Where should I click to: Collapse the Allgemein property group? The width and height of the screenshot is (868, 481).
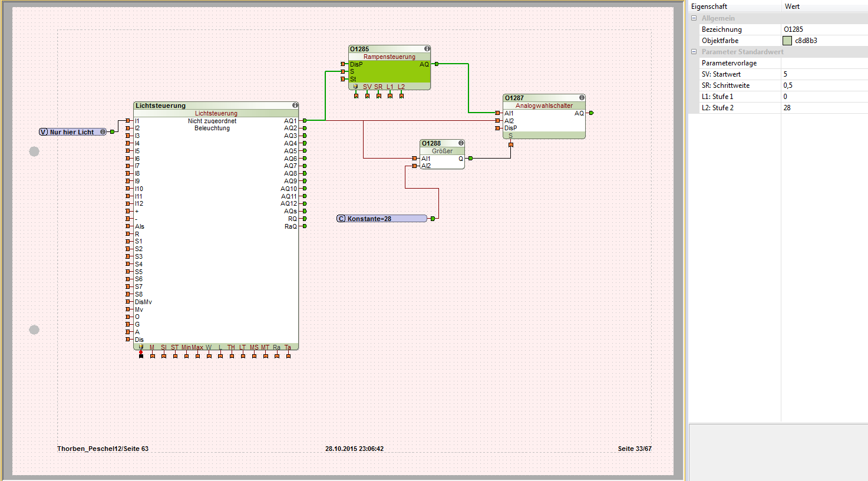click(694, 18)
